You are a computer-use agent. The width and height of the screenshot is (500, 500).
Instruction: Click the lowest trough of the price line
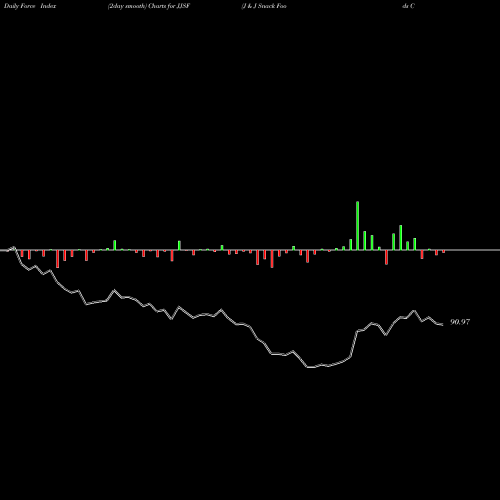pos(310,367)
